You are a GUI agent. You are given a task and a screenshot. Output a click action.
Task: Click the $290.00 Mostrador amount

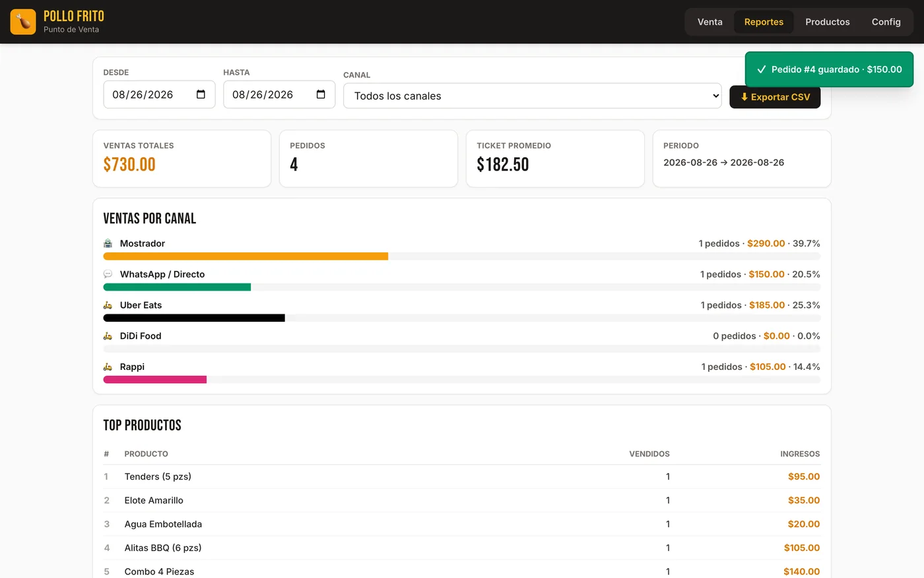(766, 244)
